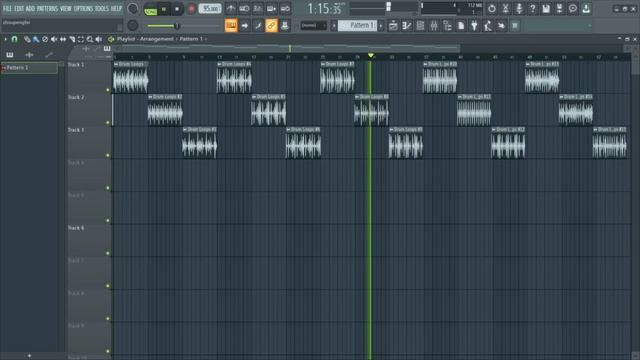Open the OPTIONS menu
The height and width of the screenshot is (360, 640).
pos(84,9)
